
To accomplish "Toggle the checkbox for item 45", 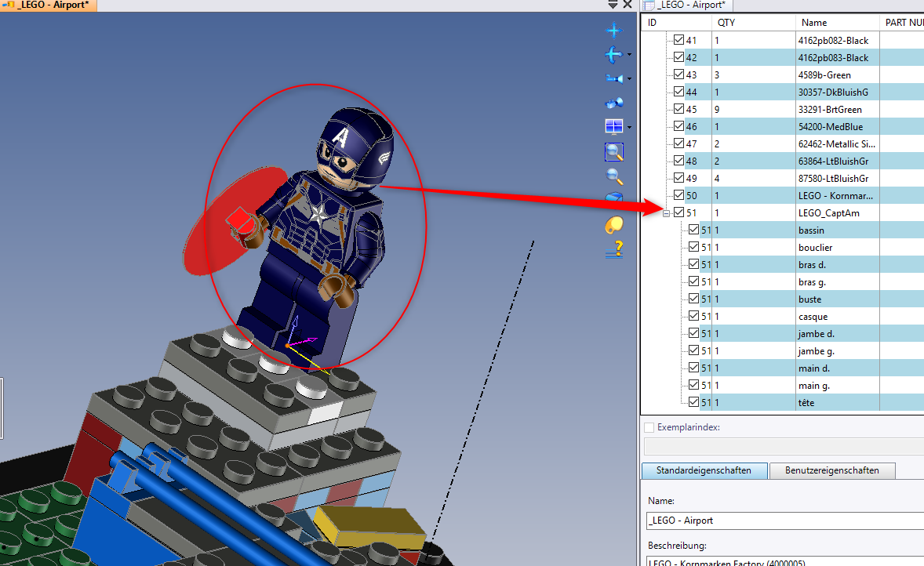I will (x=678, y=109).
